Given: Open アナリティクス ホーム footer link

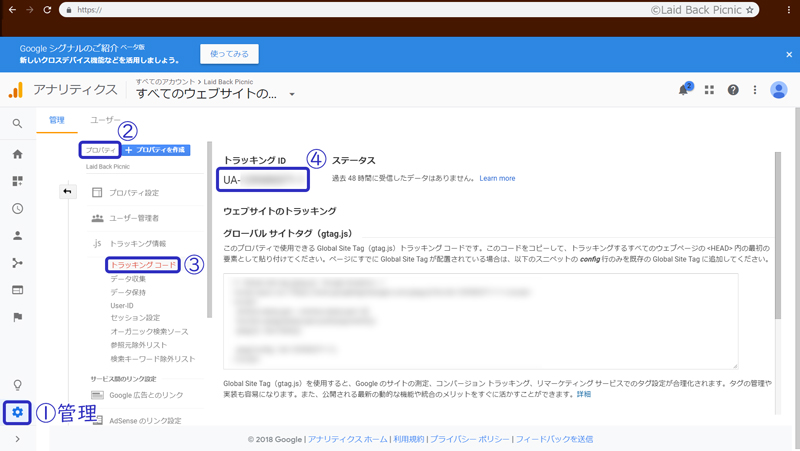Looking at the screenshot, I should click(x=347, y=439).
